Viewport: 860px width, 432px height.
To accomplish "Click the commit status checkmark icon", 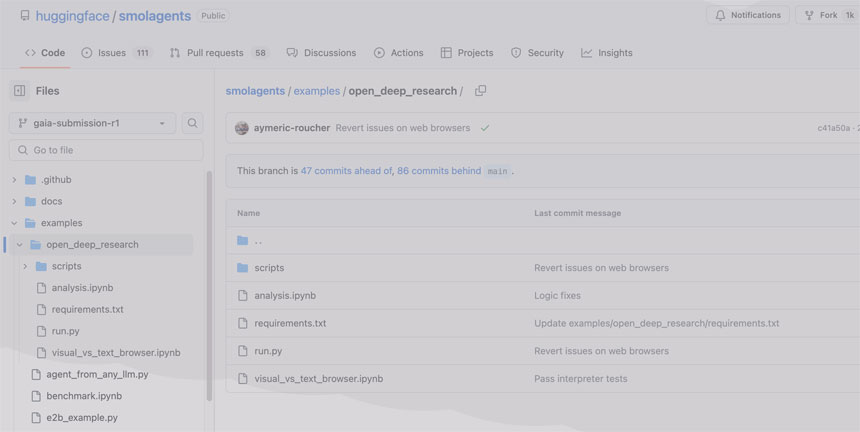I will tap(485, 128).
